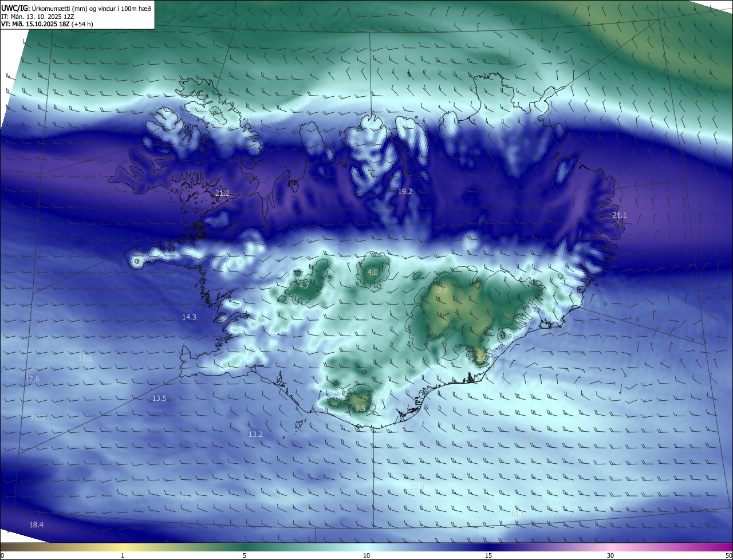Click the map value "13.2"
This screenshot has height=560, width=733.
[255, 435]
